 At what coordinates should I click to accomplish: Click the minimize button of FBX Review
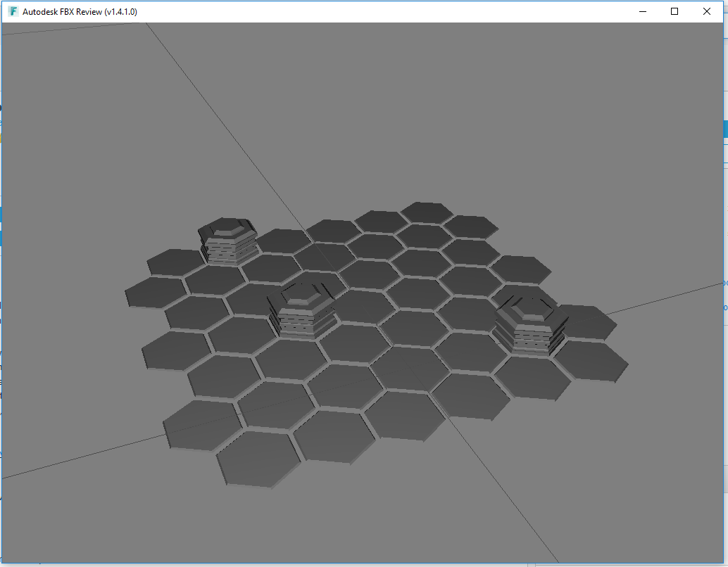[x=642, y=11]
